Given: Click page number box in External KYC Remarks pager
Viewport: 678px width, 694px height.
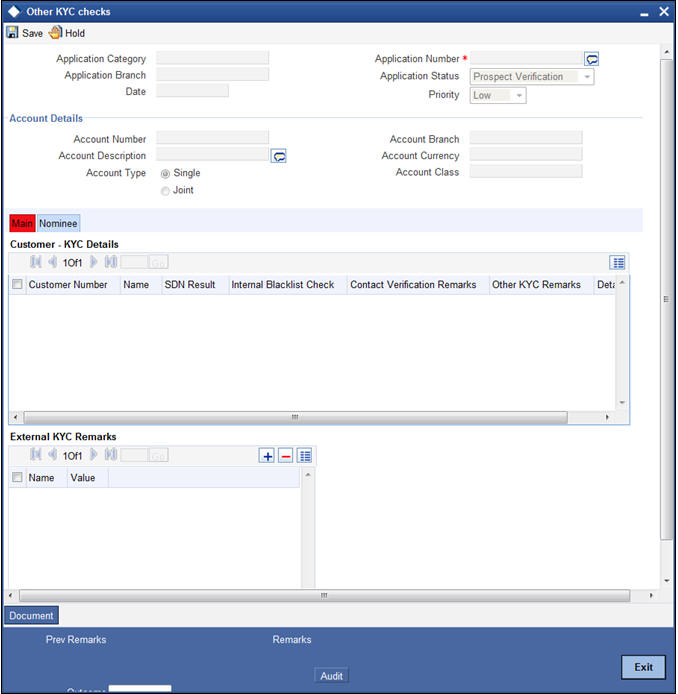Looking at the screenshot, I should coord(135,455).
